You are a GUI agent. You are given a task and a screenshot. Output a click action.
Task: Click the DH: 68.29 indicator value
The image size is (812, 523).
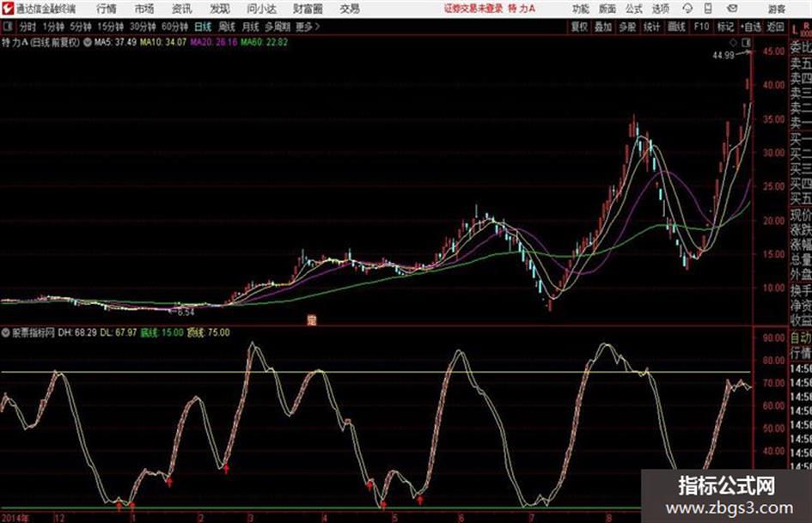[77, 333]
